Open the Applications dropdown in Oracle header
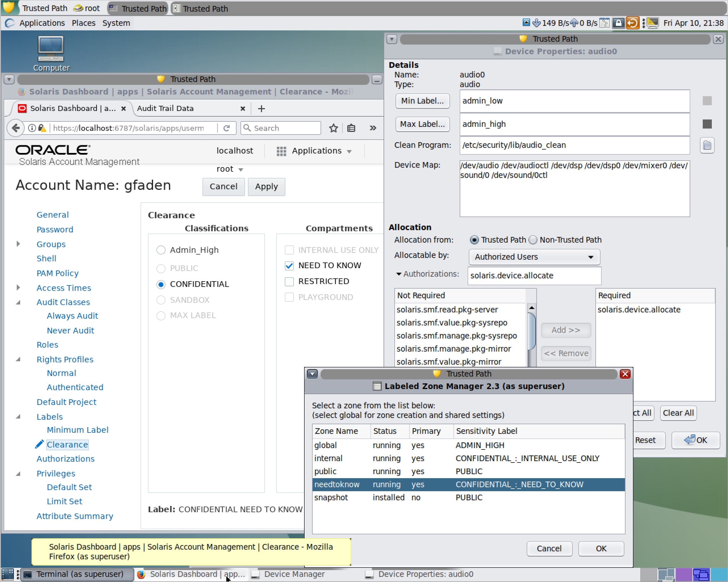This screenshot has height=582, width=728. pos(314,151)
